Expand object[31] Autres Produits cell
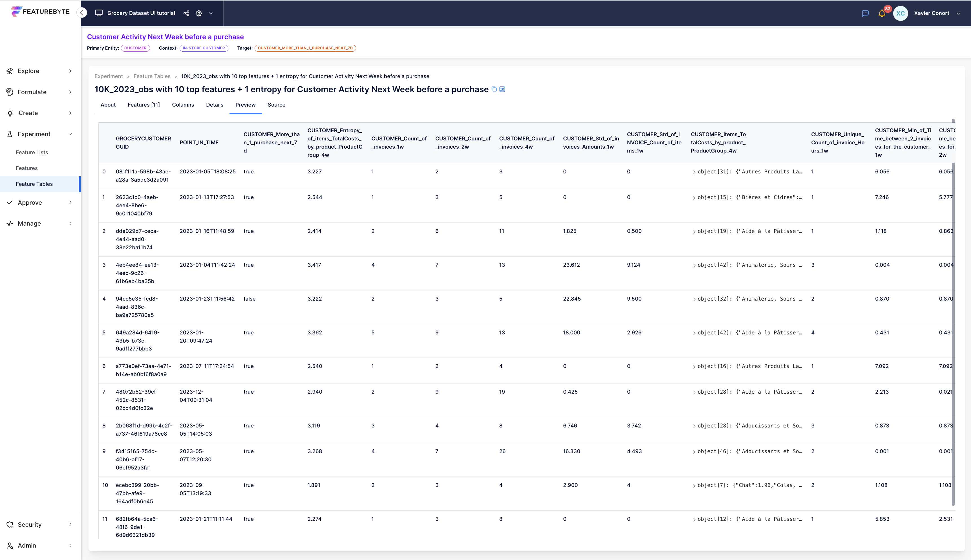Screen dimensions: 971x560 click(694, 172)
